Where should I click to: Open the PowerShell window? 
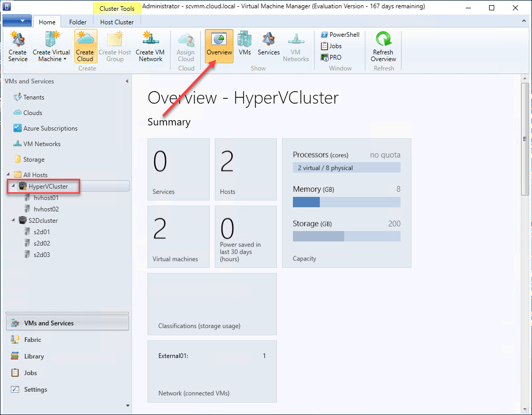[x=341, y=35]
